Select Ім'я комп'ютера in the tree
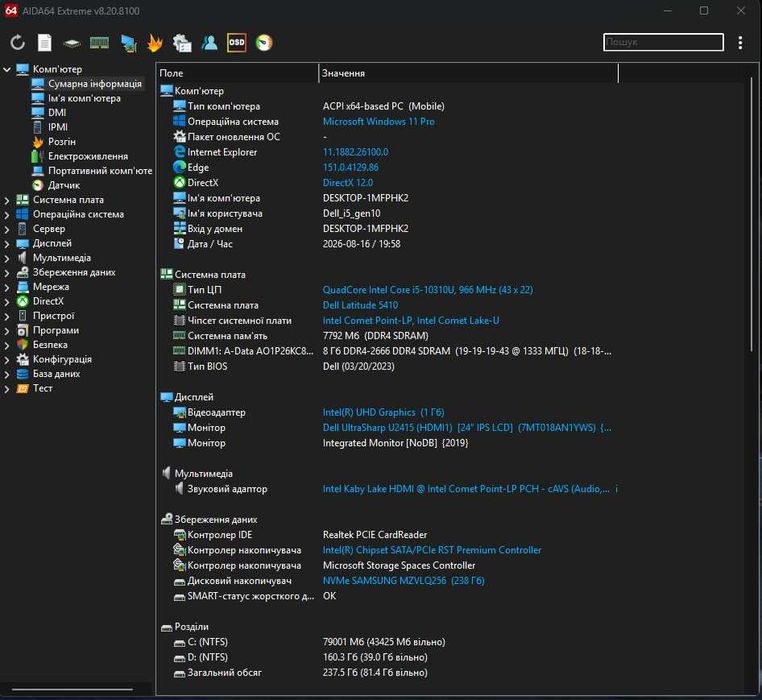 84,98
